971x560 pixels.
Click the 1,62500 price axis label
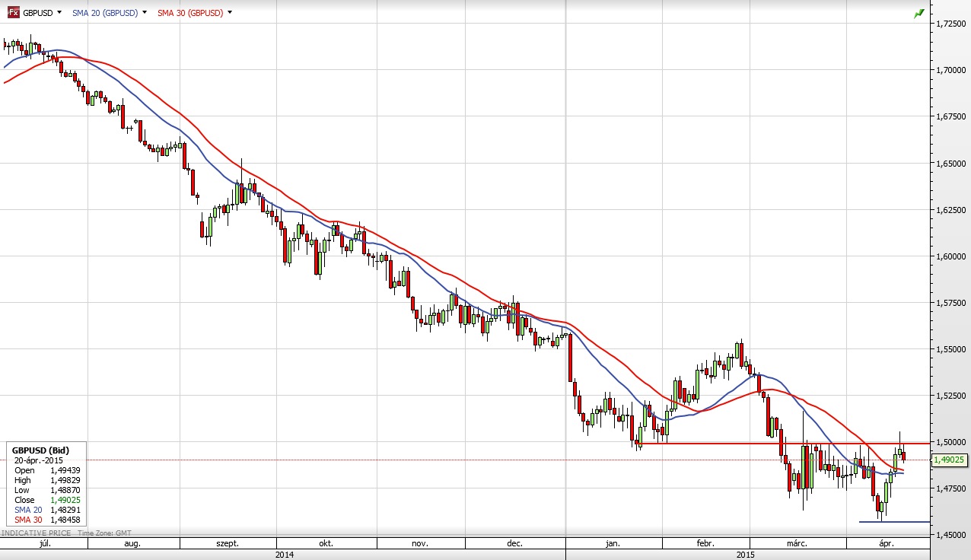(x=951, y=209)
